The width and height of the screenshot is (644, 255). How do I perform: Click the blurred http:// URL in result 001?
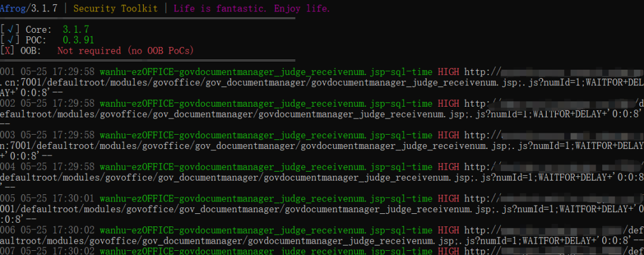(x=554, y=72)
